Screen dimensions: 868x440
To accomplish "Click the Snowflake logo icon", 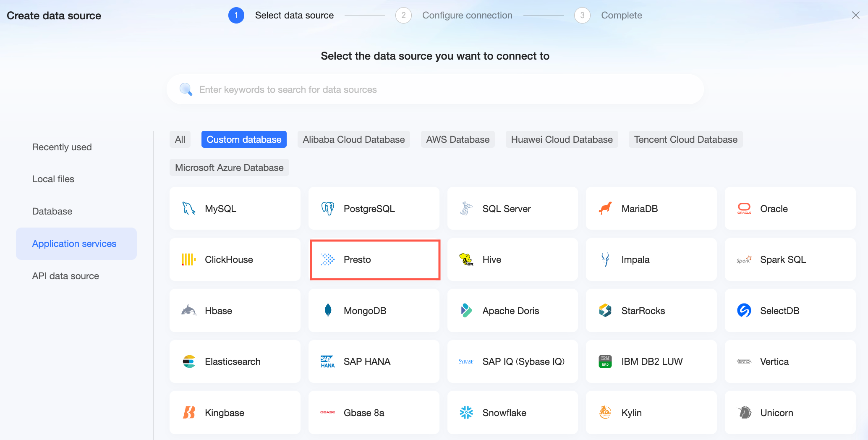I will click(466, 413).
